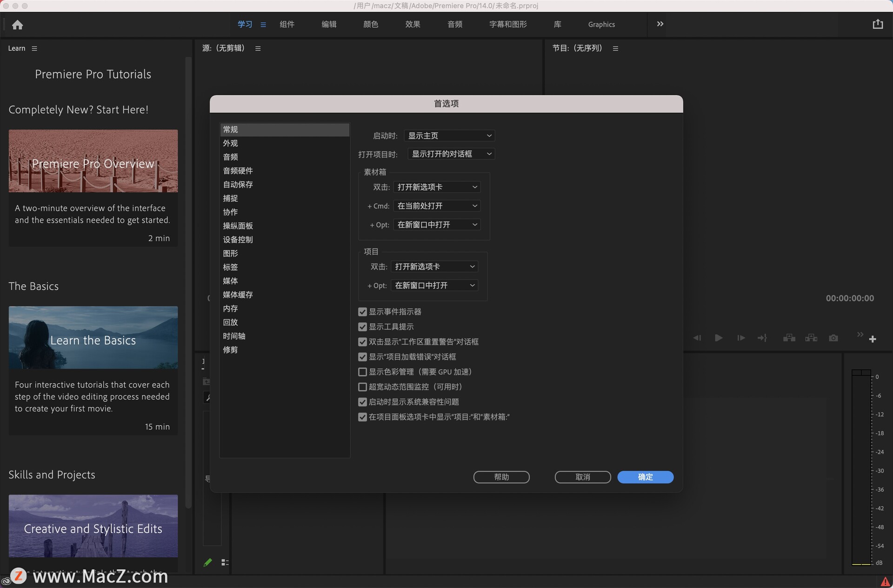Click 确定 button to confirm settings

click(x=646, y=476)
